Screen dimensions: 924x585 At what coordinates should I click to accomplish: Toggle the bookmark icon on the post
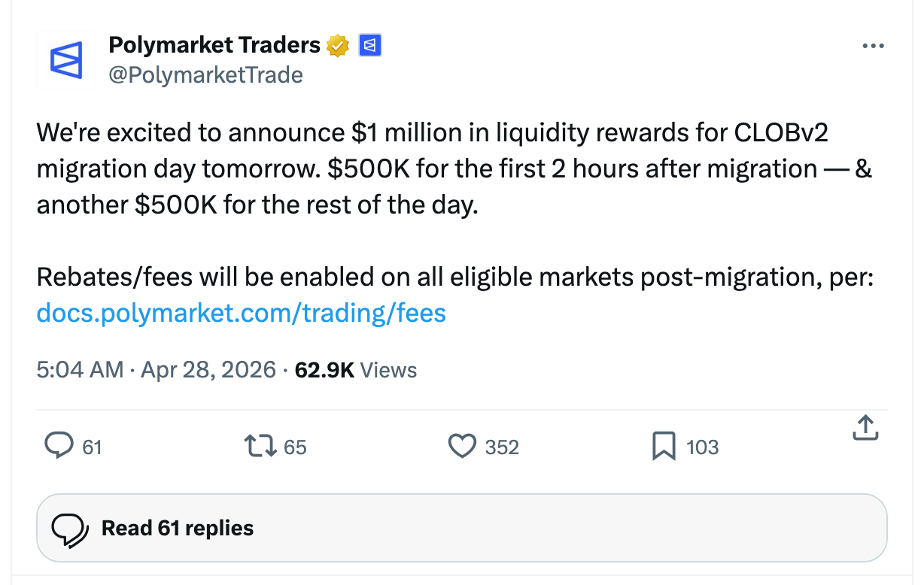tap(663, 447)
